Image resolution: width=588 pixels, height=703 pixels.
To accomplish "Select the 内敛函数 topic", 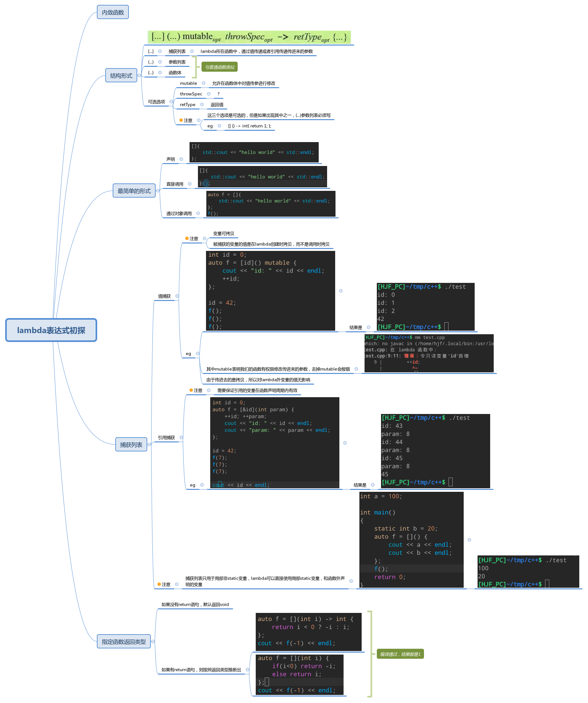I will coord(113,12).
